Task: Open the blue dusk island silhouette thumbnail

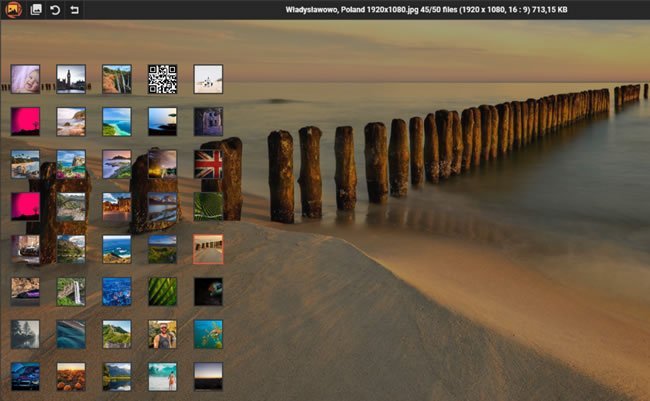Action: (x=162, y=122)
